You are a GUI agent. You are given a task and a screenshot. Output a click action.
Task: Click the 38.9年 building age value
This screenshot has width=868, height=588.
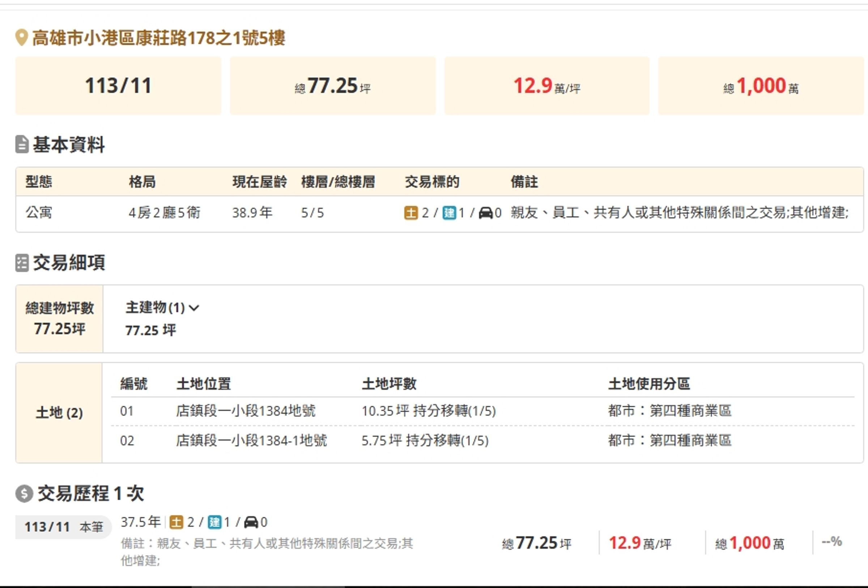click(252, 212)
